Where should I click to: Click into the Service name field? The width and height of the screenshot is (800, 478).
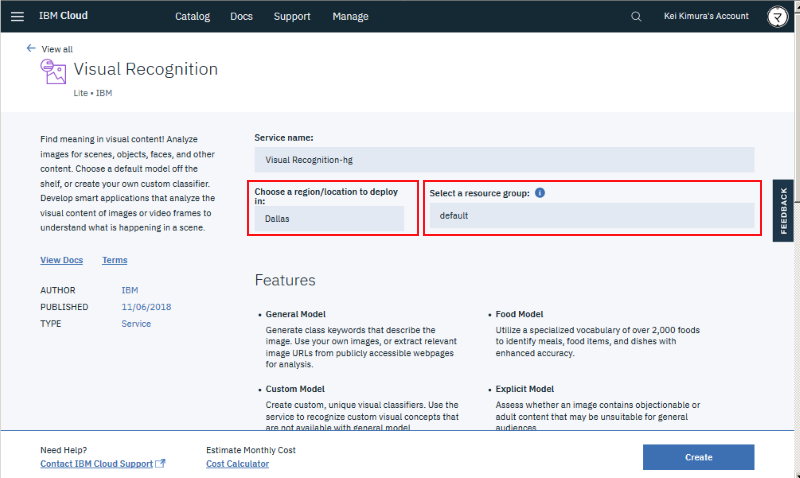point(504,159)
